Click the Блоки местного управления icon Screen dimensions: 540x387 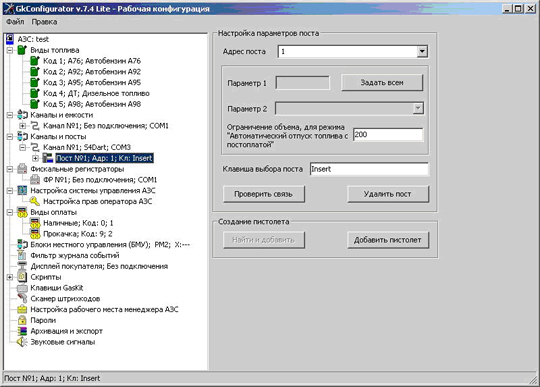(x=22, y=244)
